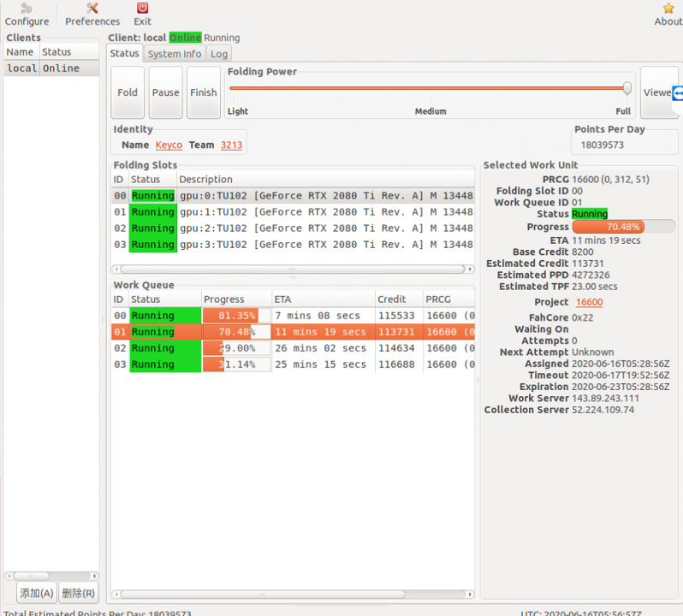Click the 添加(A) add client button
The height and width of the screenshot is (616, 683).
(x=37, y=593)
